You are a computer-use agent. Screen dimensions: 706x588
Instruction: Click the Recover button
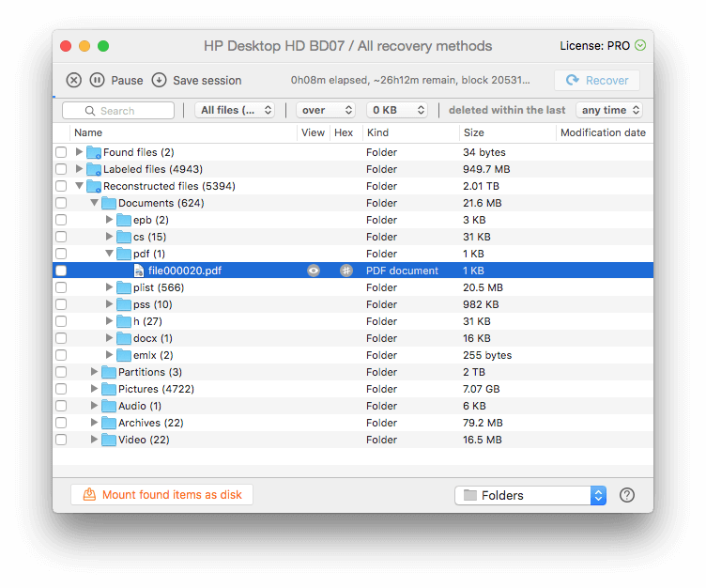click(x=597, y=80)
